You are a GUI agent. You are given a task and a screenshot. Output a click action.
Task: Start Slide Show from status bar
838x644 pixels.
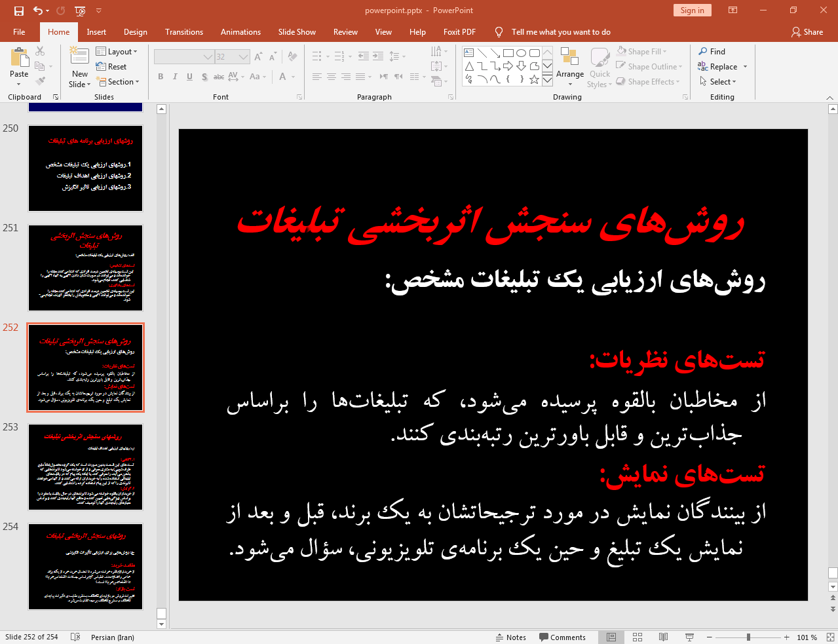(689, 637)
